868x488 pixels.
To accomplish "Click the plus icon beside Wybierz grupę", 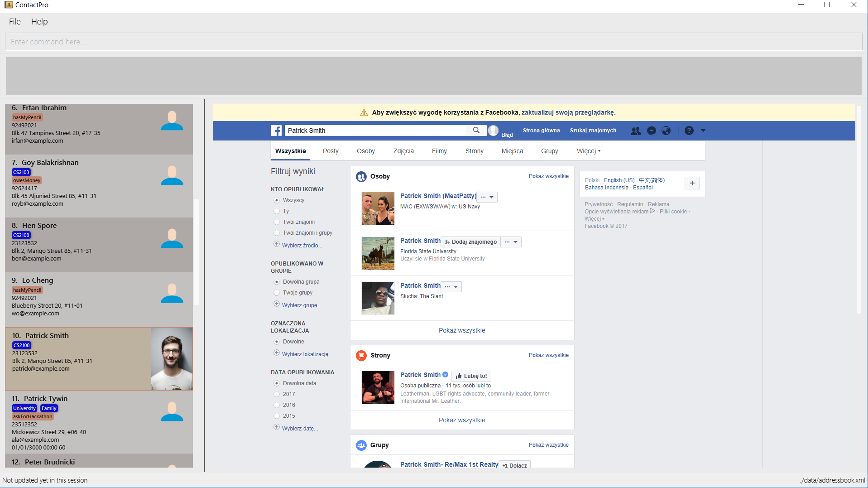I will [277, 304].
